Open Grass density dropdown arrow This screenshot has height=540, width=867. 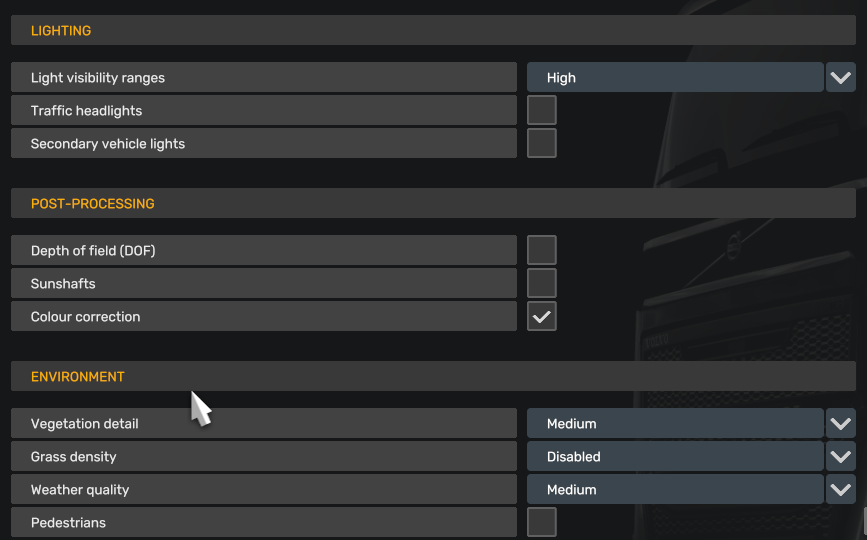pos(840,456)
